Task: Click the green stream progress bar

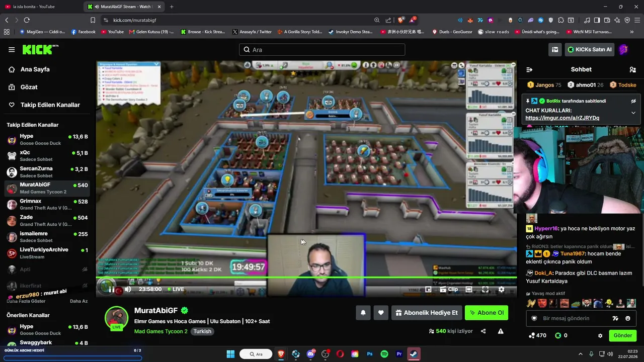Action: [x=306, y=278]
